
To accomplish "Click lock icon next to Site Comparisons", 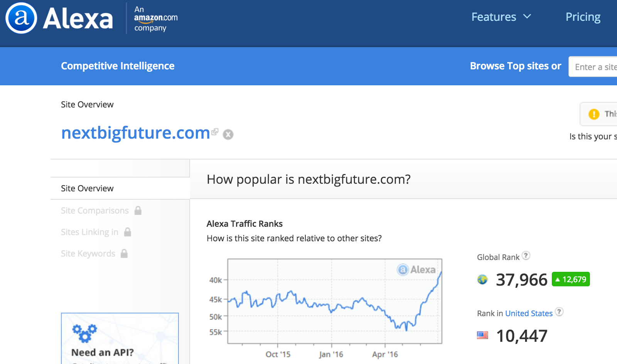I will [x=138, y=211].
